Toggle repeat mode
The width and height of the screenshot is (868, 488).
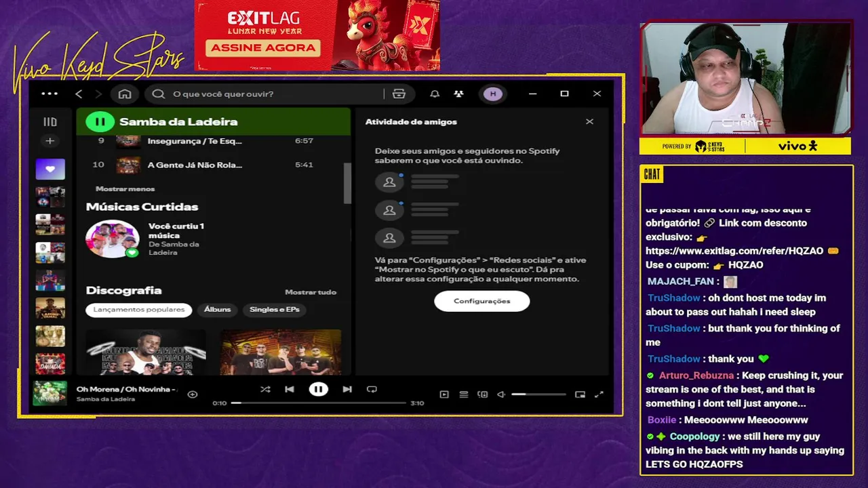pyautogui.click(x=372, y=389)
